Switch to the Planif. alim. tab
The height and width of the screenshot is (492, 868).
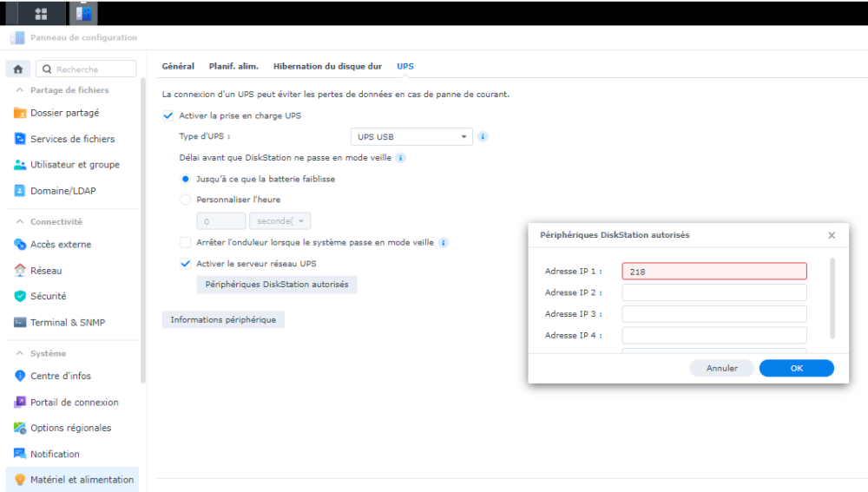point(233,67)
